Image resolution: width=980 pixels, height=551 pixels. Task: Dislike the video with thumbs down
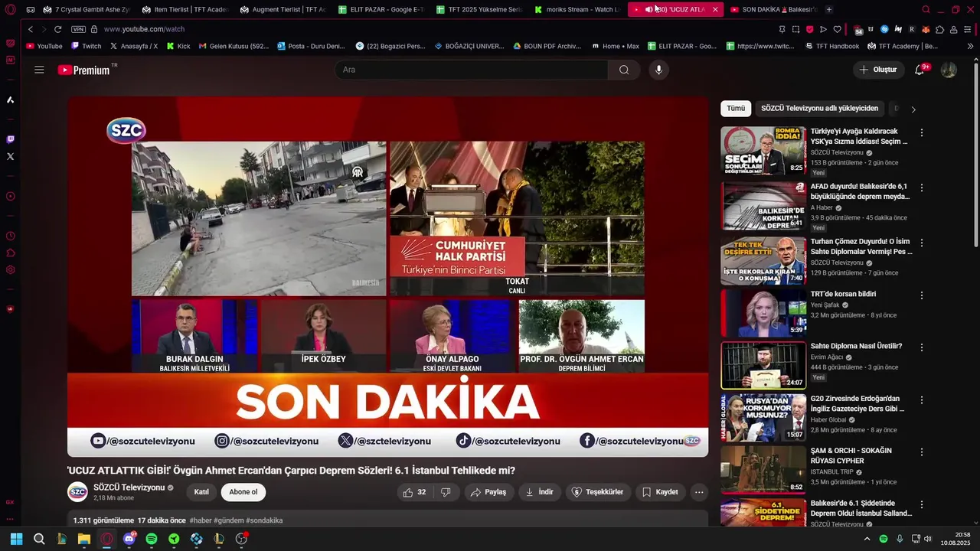tap(446, 492)
